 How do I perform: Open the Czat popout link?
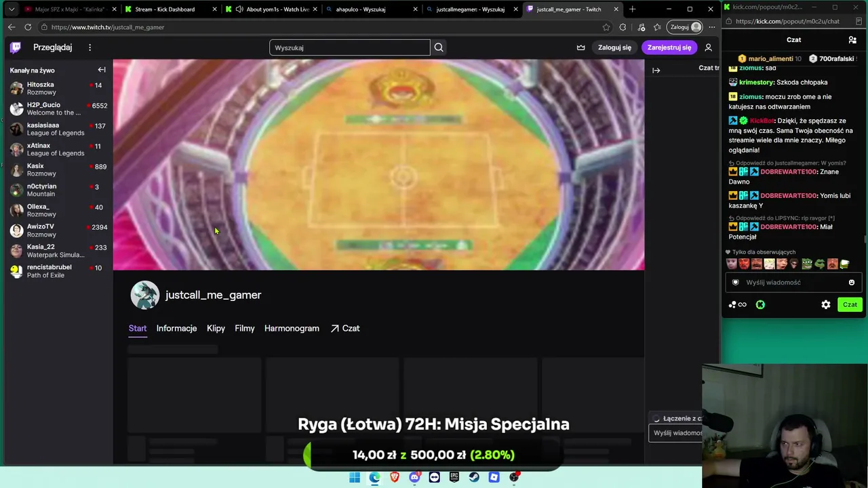pyautogui.click(x=345, y=328)
